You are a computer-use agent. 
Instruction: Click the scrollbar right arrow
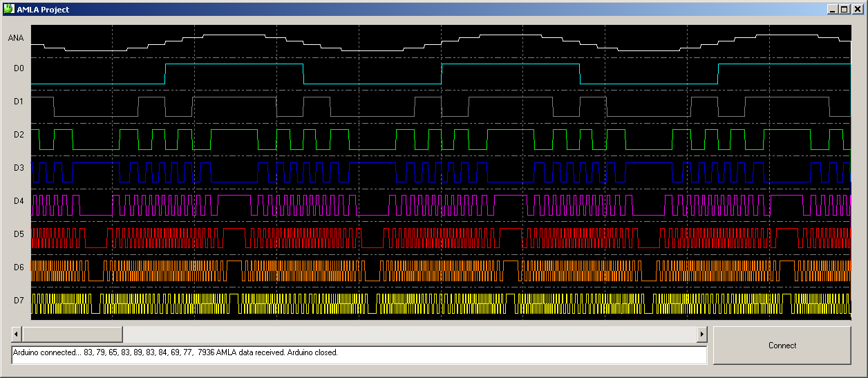click(702, 334)
